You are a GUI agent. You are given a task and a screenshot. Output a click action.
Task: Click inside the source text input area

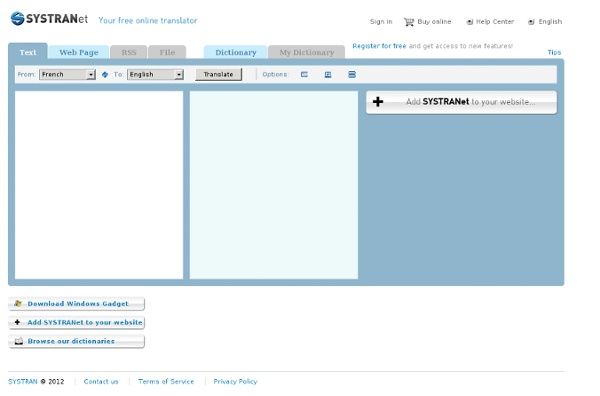[99, 185]
